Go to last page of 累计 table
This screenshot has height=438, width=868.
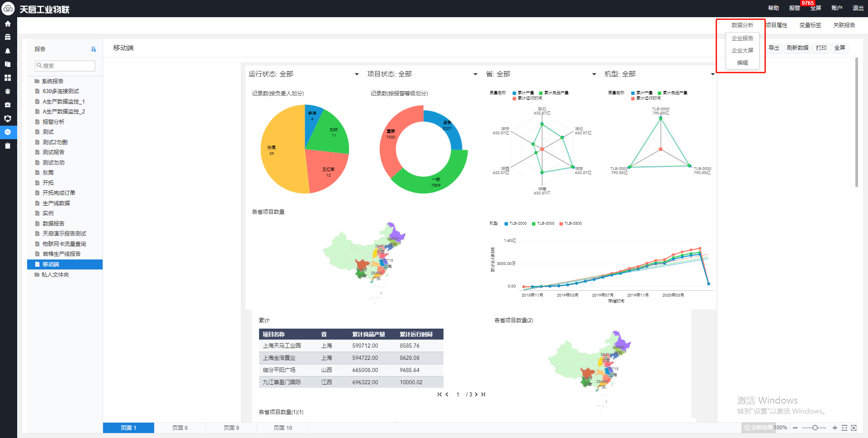pyautogui.click(x=483, y=395)
